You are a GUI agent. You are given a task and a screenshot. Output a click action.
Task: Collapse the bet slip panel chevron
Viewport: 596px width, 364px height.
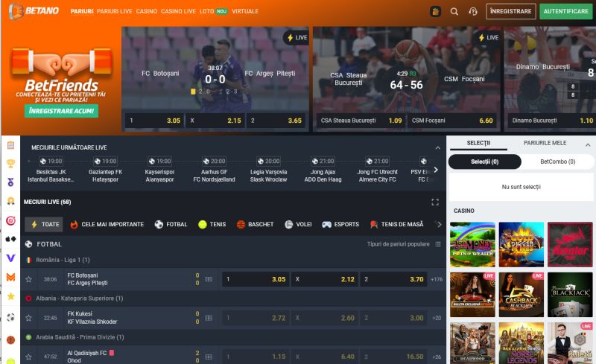coord(588,144)
